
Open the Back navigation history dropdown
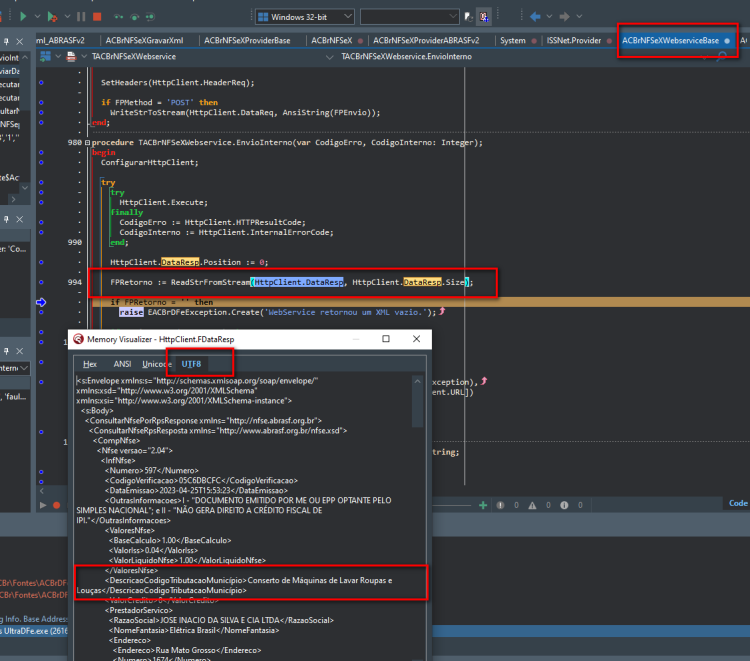549,17
